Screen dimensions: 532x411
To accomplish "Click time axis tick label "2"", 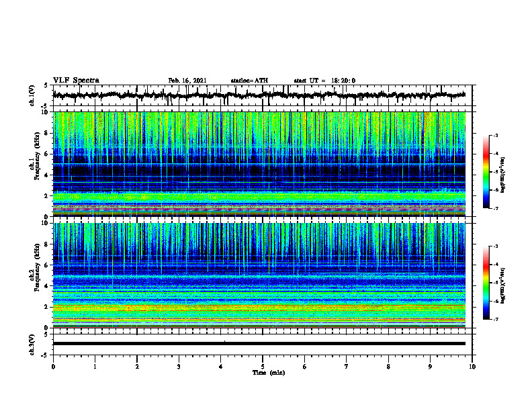I will pyautogui.click(x=137, y=367).
